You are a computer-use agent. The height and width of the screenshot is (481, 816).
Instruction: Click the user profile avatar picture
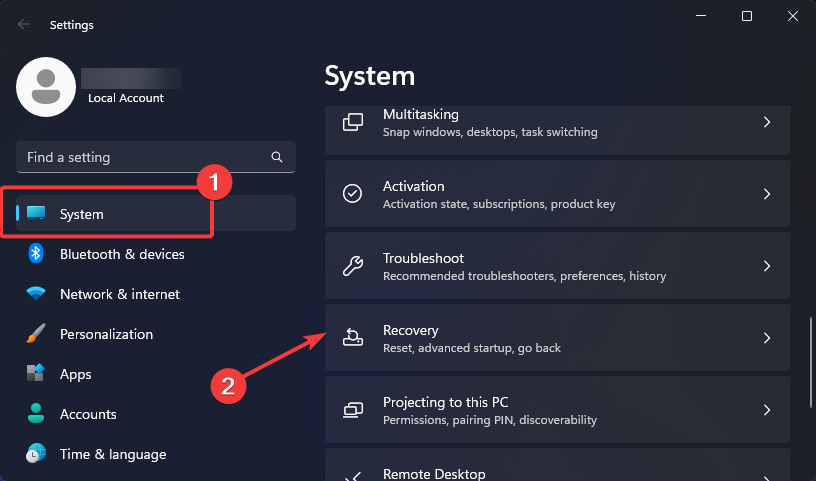pyautogui.click(x=46, y=87)
